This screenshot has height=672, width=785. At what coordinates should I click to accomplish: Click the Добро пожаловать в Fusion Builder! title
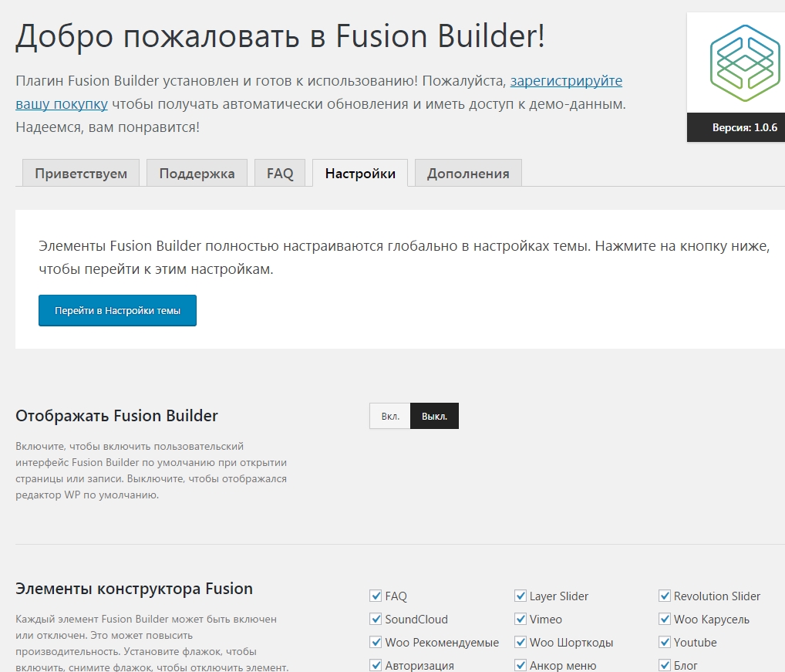pos(280,36)
